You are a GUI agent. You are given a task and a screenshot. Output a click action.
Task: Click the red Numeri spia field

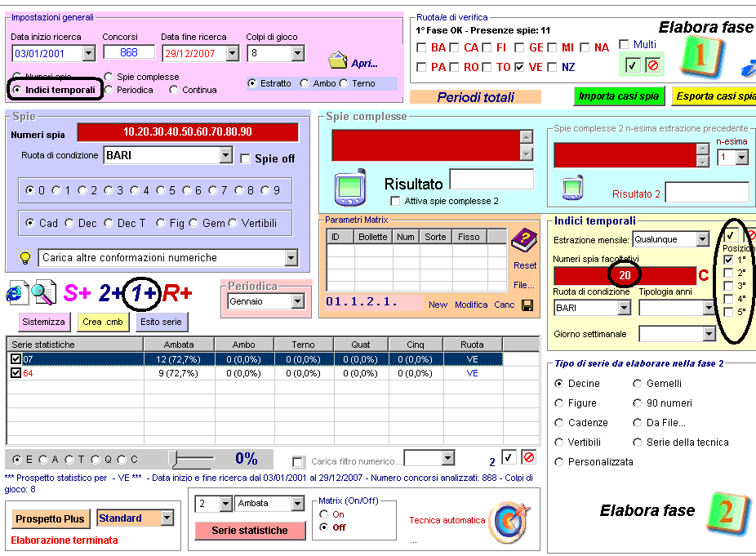coord(188,132)
